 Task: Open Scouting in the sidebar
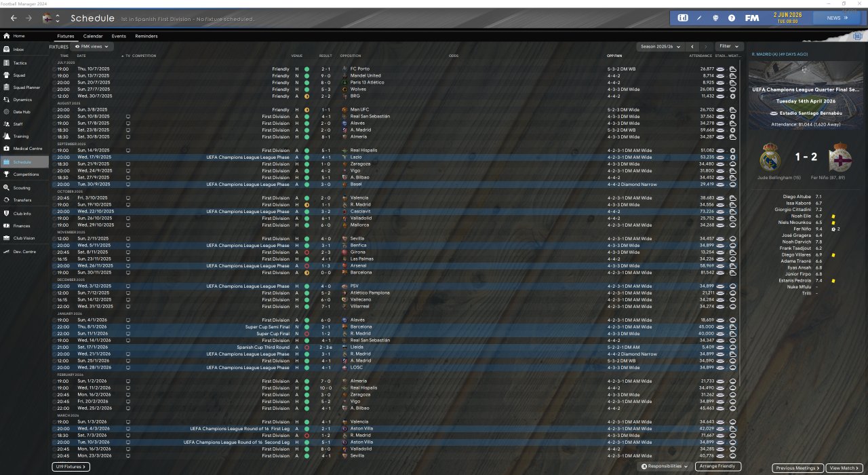tap(24, 188)
